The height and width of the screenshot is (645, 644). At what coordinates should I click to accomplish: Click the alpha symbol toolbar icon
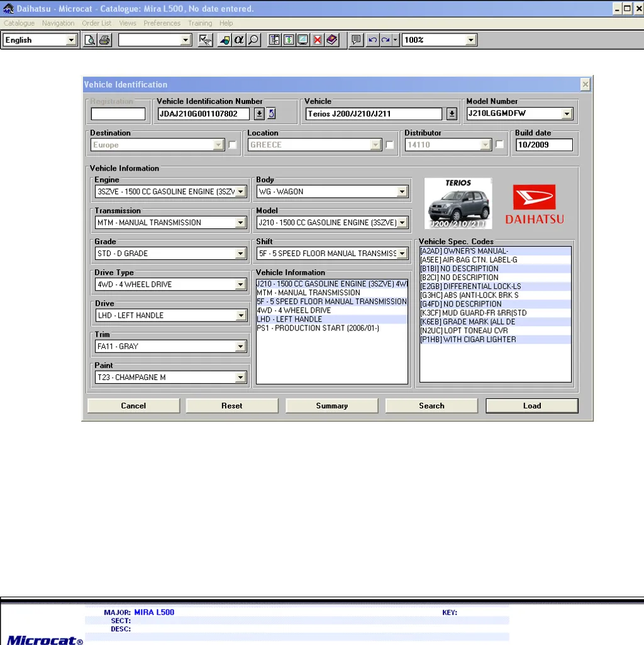[x=239, y=40]
